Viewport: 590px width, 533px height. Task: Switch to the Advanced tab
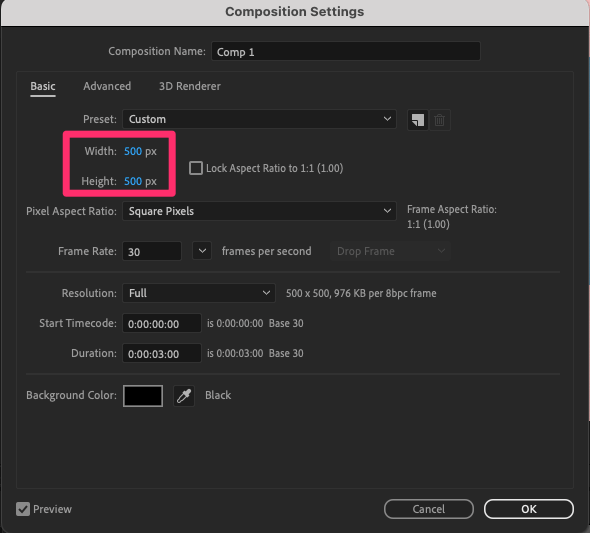(107, 86)
